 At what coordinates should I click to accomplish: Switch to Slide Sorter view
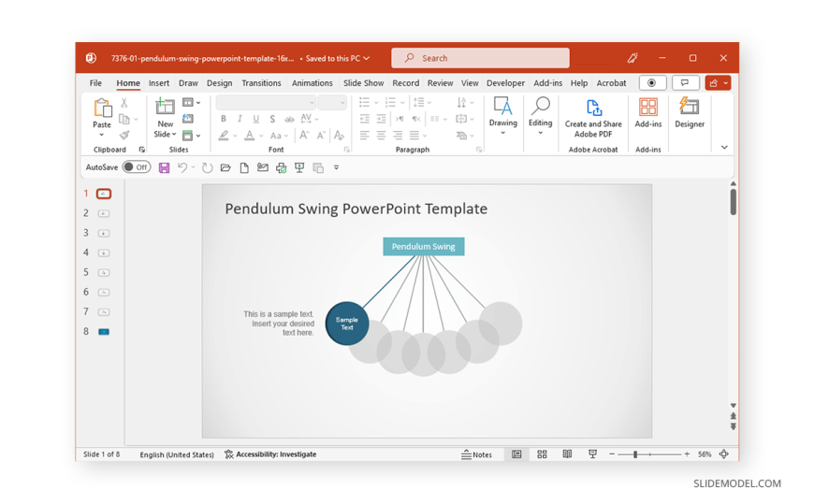pyautogui.click(x=542, y=454)
